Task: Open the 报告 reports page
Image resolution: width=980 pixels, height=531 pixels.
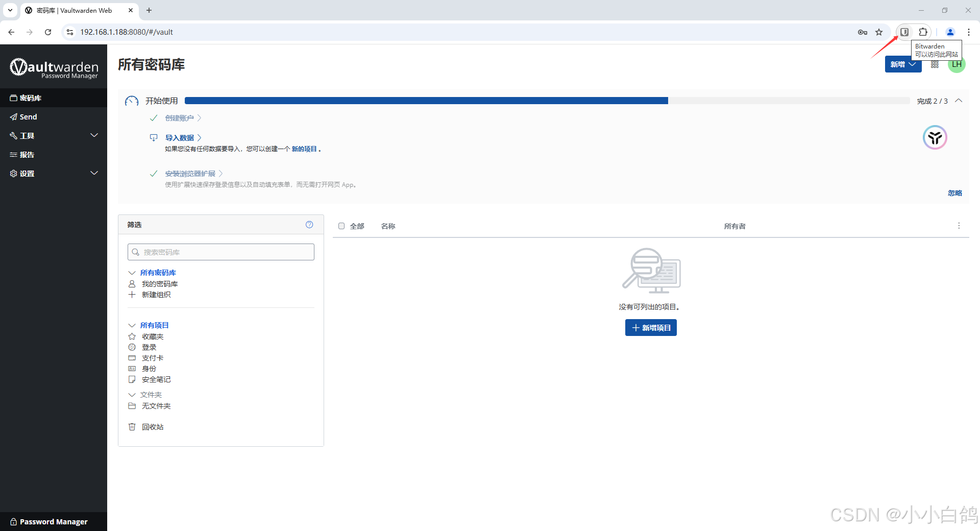Action: (27, 155)
